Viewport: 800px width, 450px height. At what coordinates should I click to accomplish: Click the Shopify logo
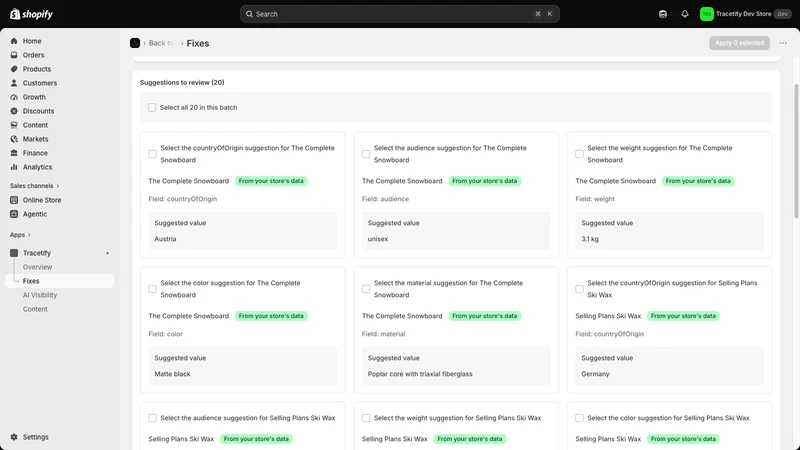(x=31, y=14)
